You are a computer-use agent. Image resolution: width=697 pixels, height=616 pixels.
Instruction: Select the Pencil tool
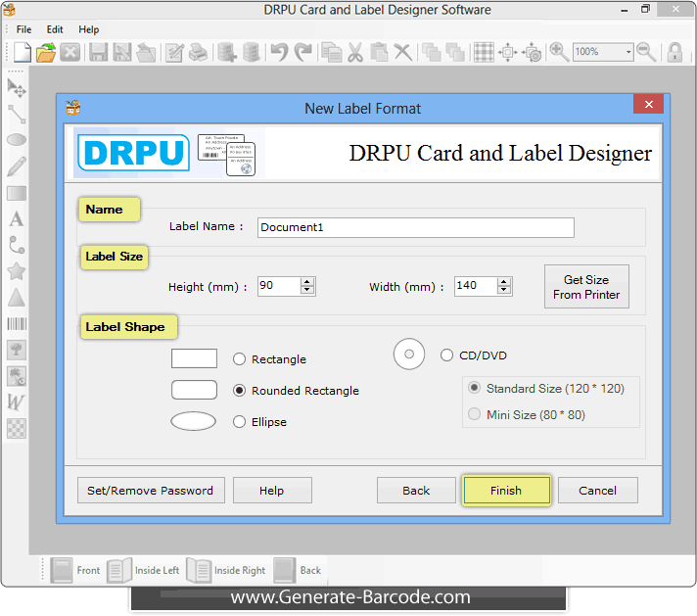coord(17,166)
